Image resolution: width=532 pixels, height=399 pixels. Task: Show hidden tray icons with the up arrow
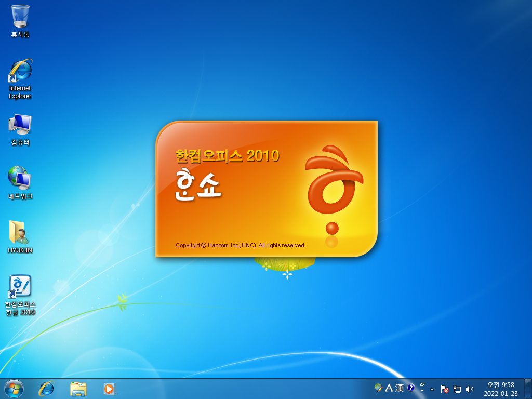pyautogui.click(x=432, y=389)
